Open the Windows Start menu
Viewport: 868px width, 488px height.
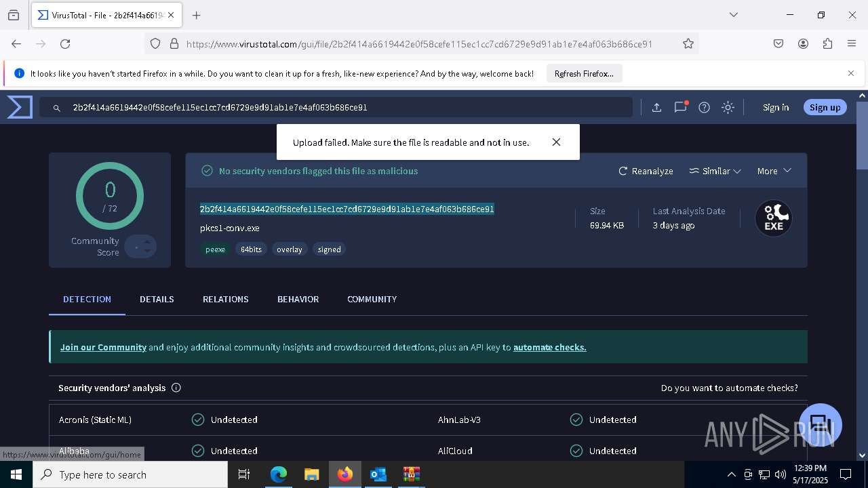(16, 474)
